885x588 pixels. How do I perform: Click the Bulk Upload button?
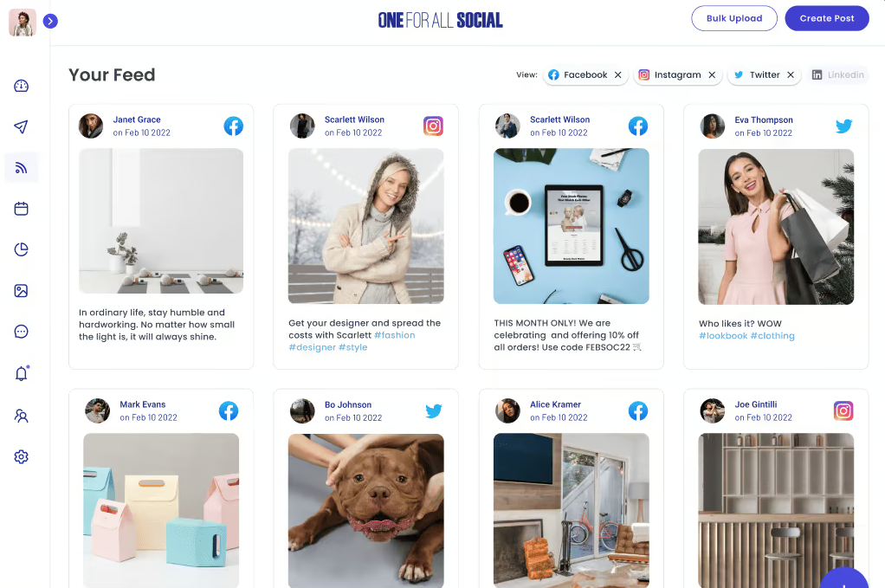734,18
